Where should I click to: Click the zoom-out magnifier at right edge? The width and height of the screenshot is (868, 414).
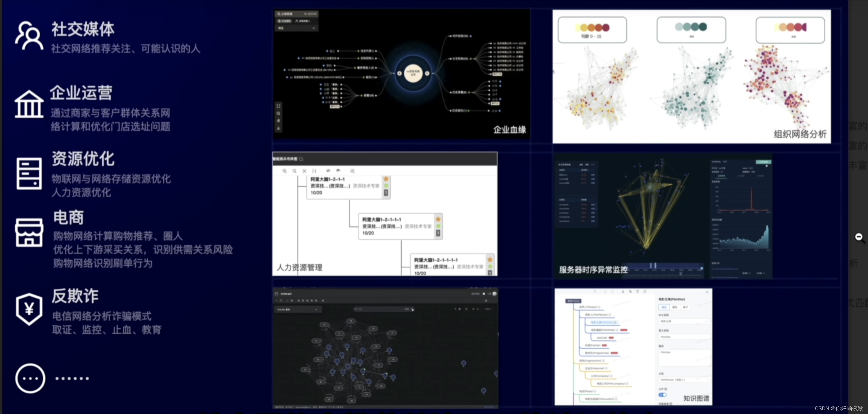[860, 238]
